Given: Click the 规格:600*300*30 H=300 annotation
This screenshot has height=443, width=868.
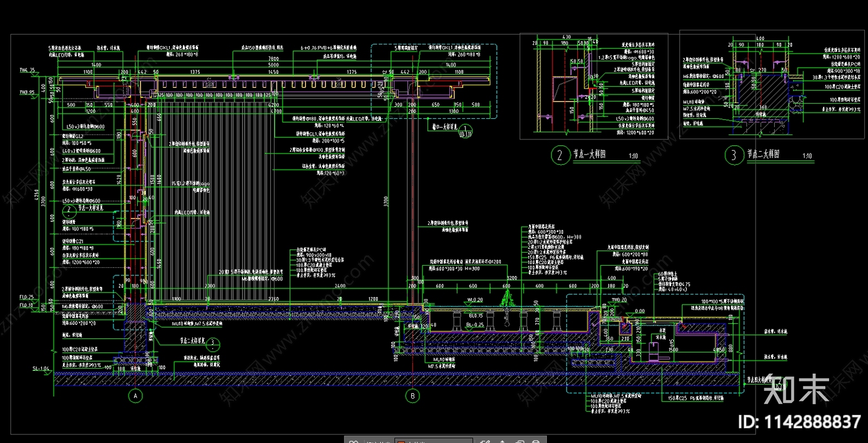Looking at the screenshot, I should 455,268.
